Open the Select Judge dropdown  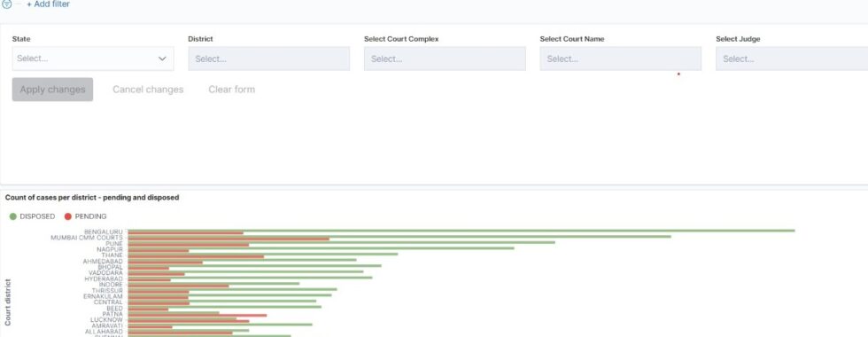pos(792,59)
